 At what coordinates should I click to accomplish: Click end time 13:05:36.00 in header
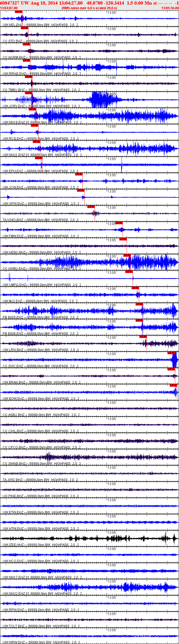170,8
